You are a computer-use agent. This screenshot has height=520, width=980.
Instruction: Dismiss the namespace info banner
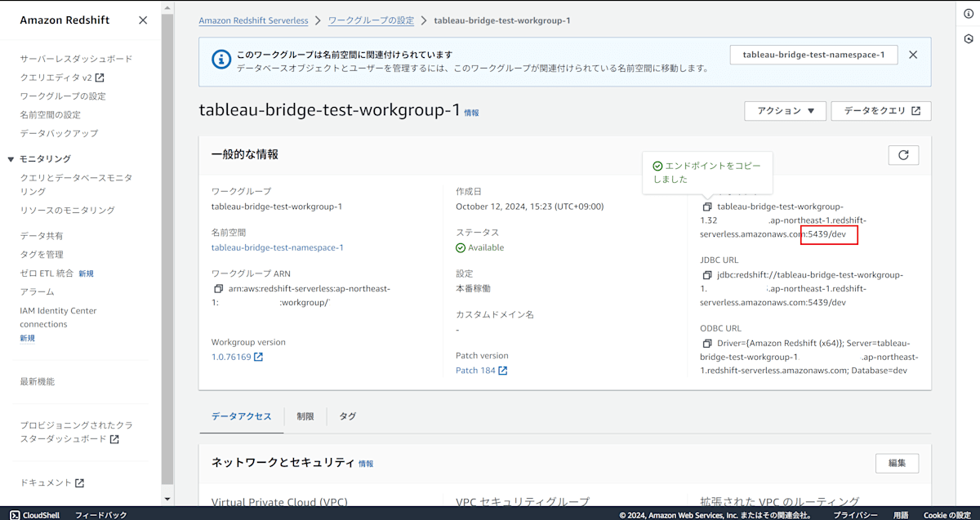coord(913,55)
